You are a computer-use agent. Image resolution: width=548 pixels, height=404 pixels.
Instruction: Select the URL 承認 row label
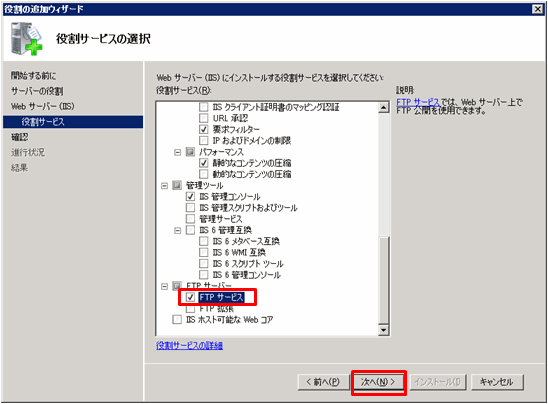pos(230,118)
